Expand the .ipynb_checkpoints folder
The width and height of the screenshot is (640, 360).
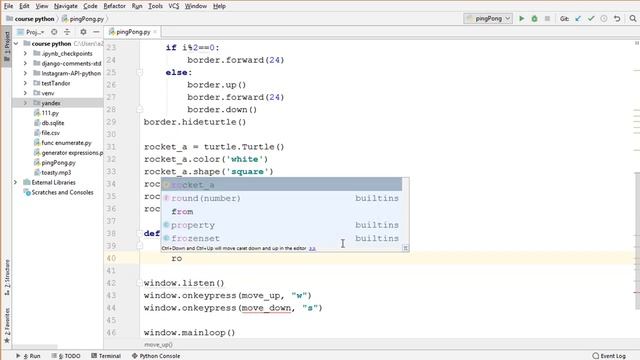tap(25, 53)
